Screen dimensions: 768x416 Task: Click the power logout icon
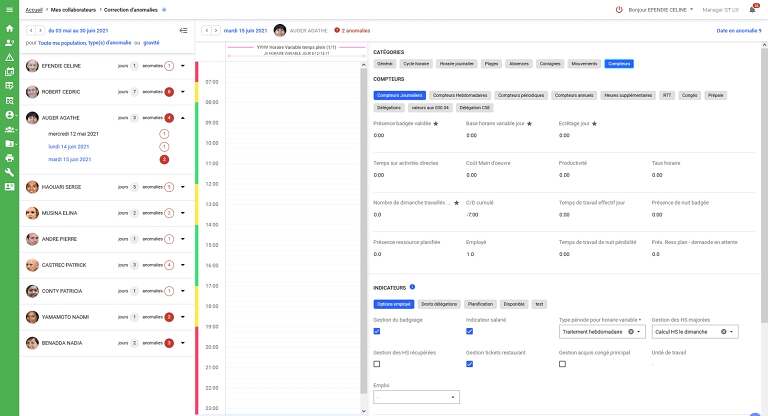(x=619, y=10)
